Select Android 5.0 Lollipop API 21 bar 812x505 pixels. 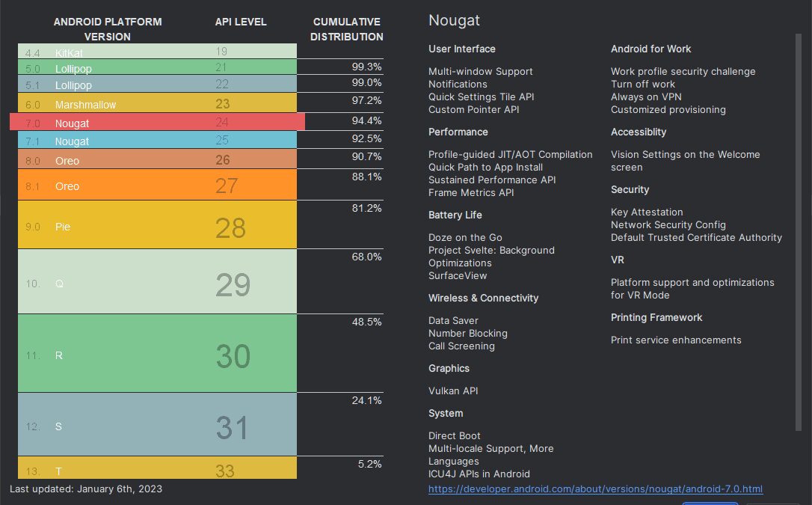pos(157,67)
